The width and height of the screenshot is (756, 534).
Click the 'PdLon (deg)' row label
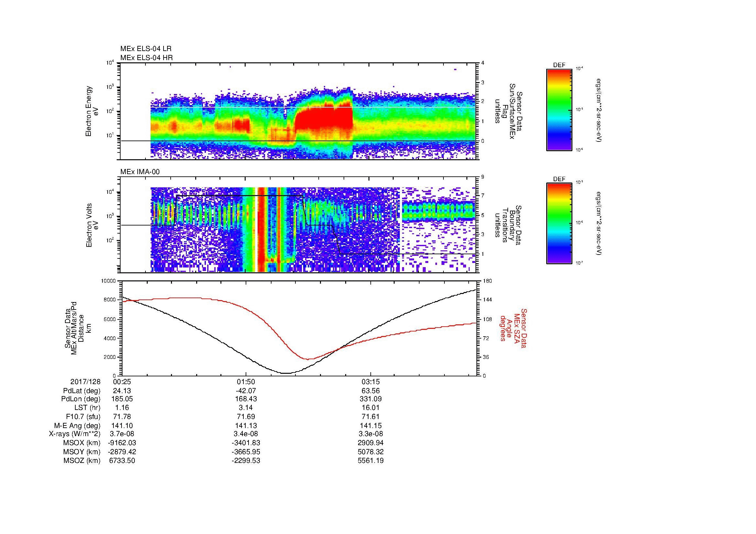coord(81,399)
